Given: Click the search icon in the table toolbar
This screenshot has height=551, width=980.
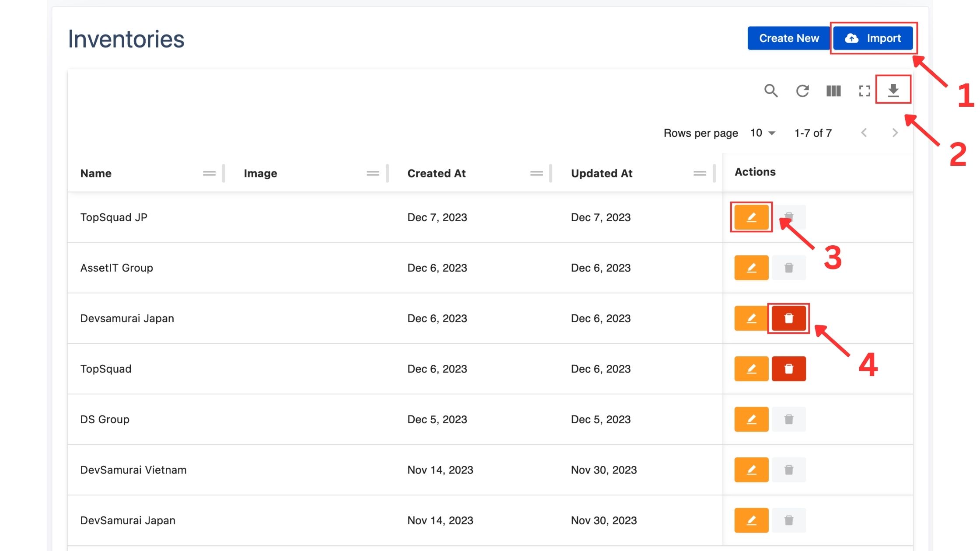Looking at the screenshot, I should [x=770, y=91].
